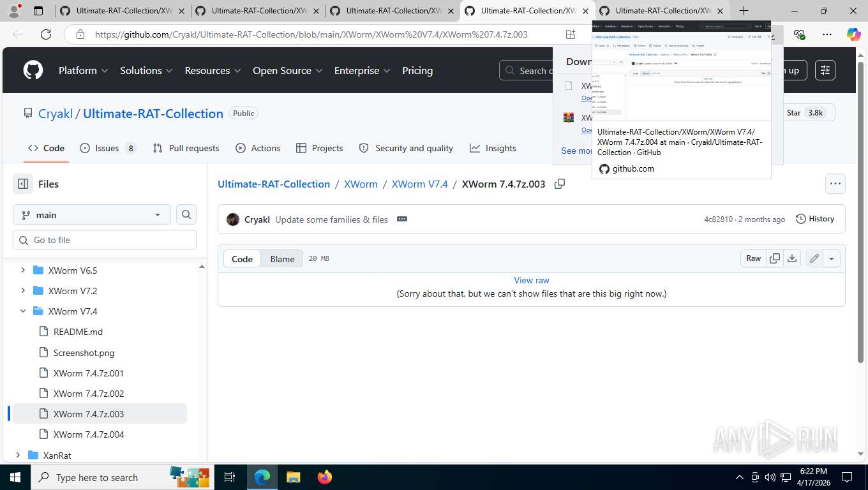Open Edge profile icon

click(x=14, y=11)
